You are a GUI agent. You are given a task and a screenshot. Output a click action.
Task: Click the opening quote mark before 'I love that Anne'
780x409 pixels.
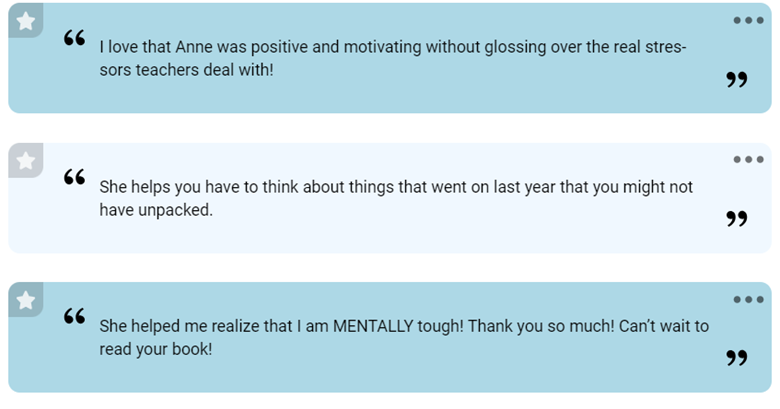74,39
